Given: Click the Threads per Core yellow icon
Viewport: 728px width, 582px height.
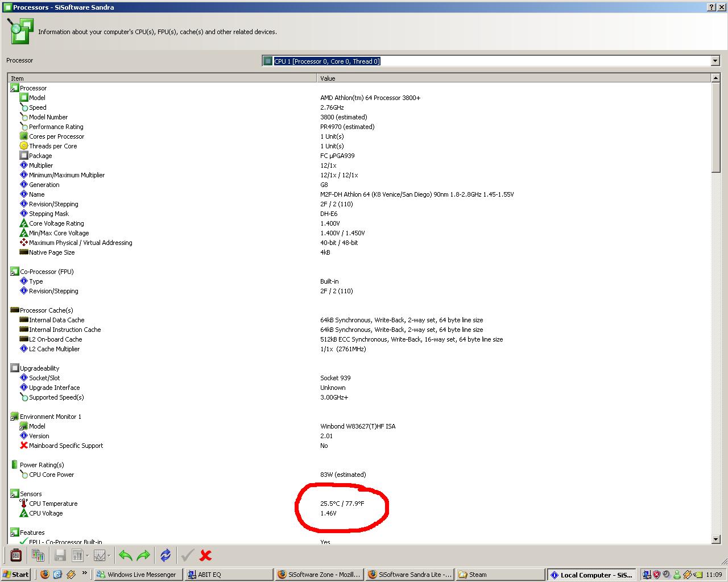Looking at the screenshot, I should [x=24, y=146].
